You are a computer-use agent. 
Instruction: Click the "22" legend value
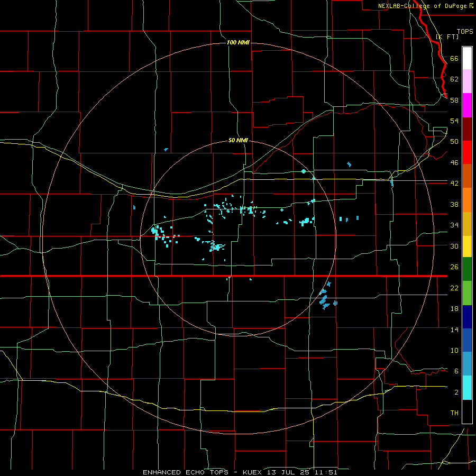click(x=454, y=288)
